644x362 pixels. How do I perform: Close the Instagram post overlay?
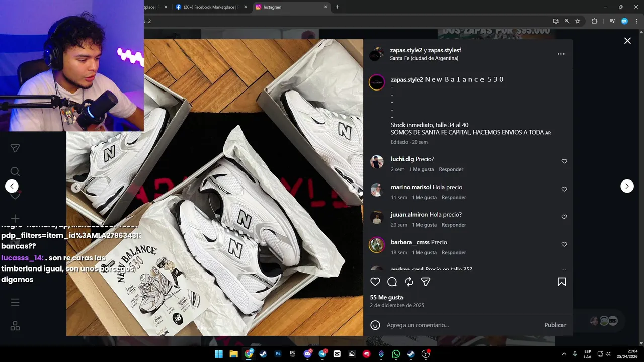(627, 41)
